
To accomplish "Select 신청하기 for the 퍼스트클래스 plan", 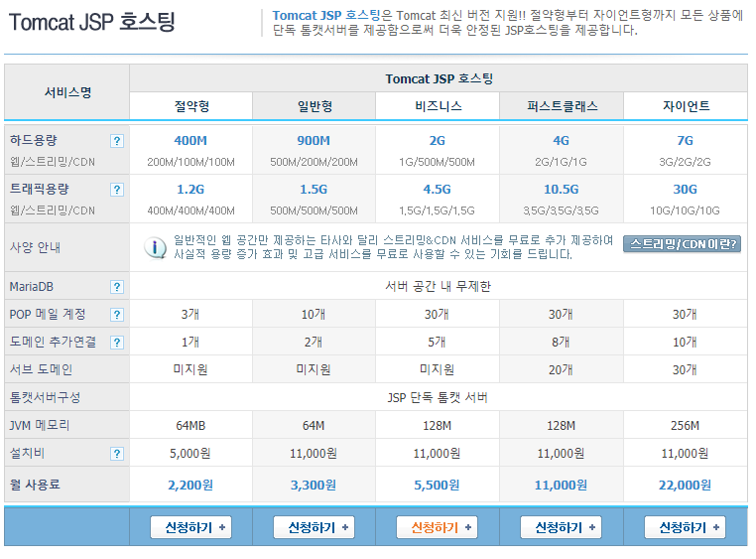I will click(561, 527).
